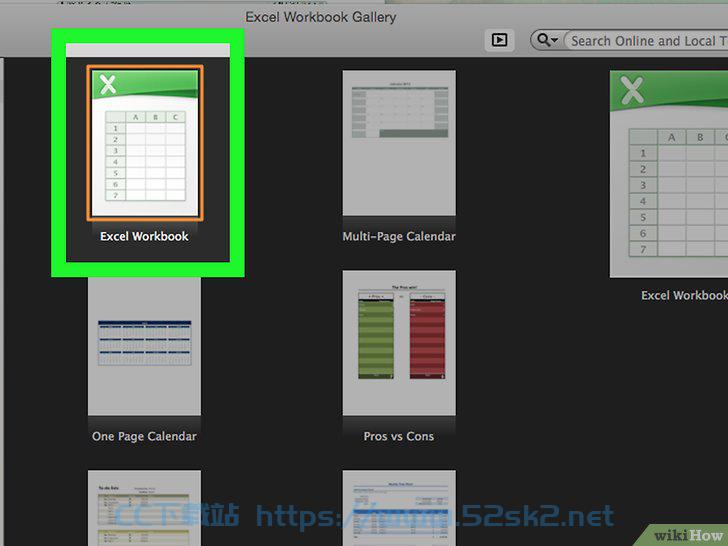Open the Pros vs Cons template
The width and height of the screenshot is (728, 546).
(399, 343)
